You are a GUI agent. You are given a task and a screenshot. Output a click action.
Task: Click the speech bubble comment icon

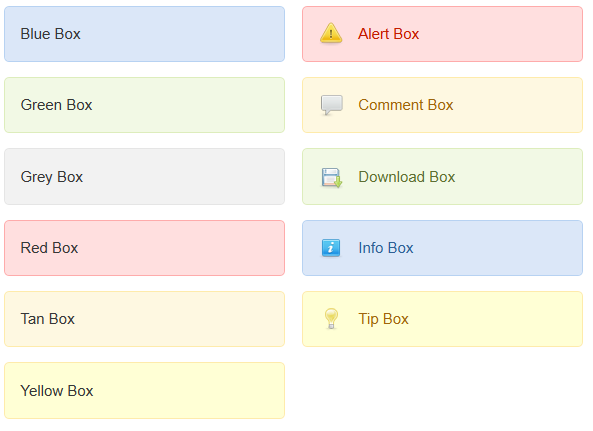click(x=332, y=105)
